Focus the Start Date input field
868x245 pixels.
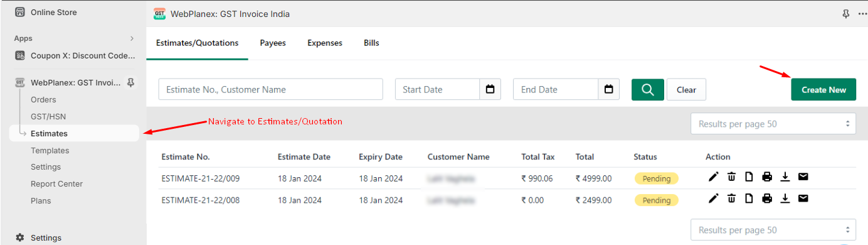click(x=438, y=89)
